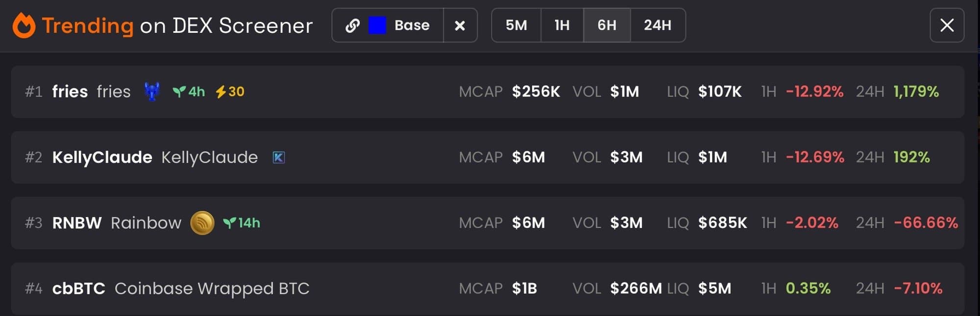Screen dimensions: 980x316
Task: Click the Base chain filter label
Action: point(412,25)
